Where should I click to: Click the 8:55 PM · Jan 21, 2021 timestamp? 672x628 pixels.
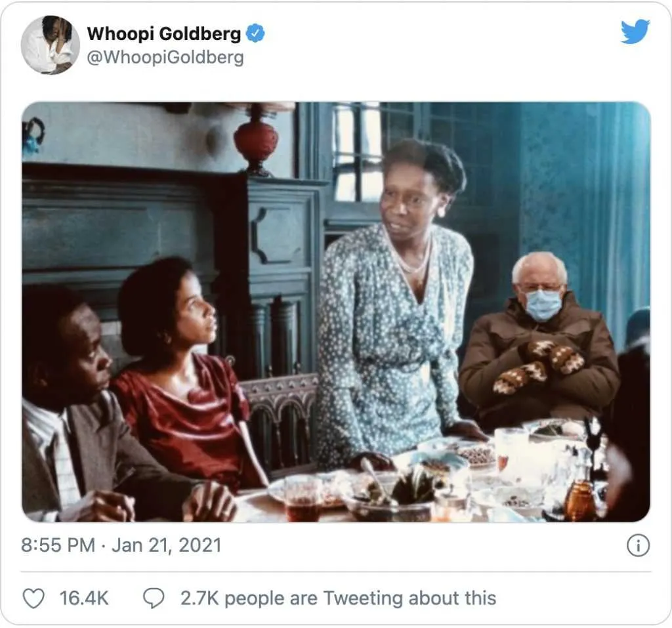[121, 545]
